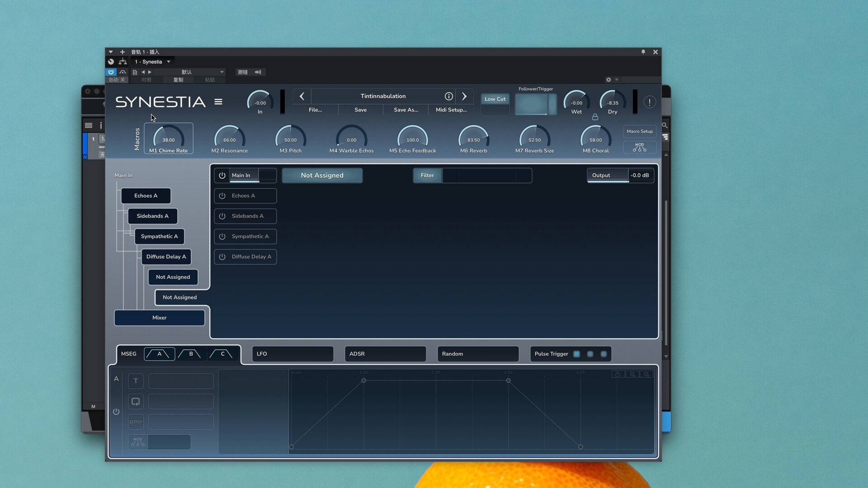This screenshot has width=868, height=488.
Task: Pin the plugin window
Action: click(643, 52)
